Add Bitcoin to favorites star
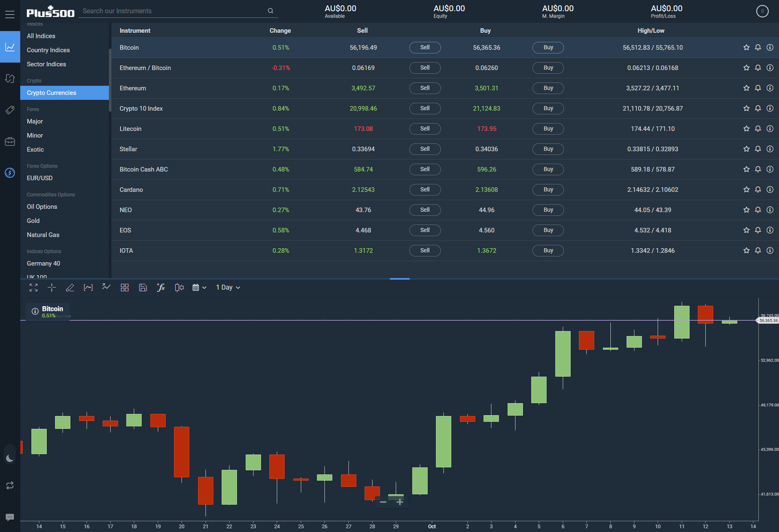 pos(746,48)
